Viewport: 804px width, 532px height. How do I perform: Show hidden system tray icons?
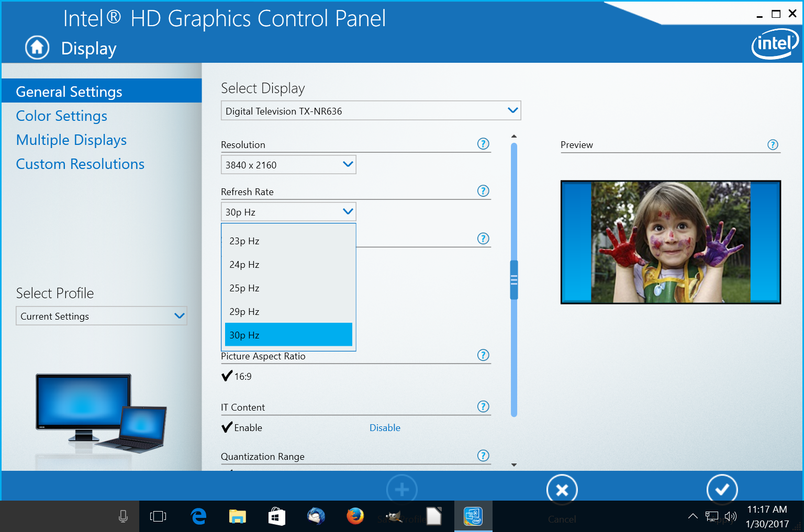pyautogui.click(x=693, y=516)
